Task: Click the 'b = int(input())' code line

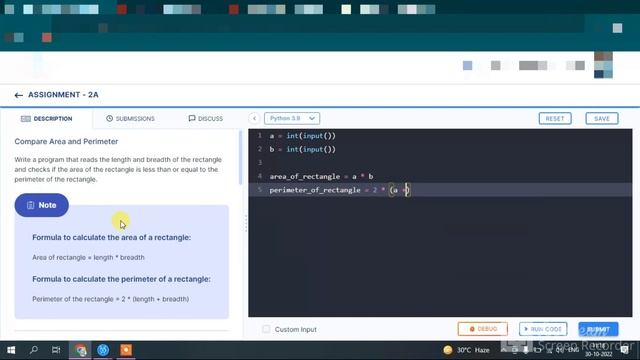Action: click(302, 149)
